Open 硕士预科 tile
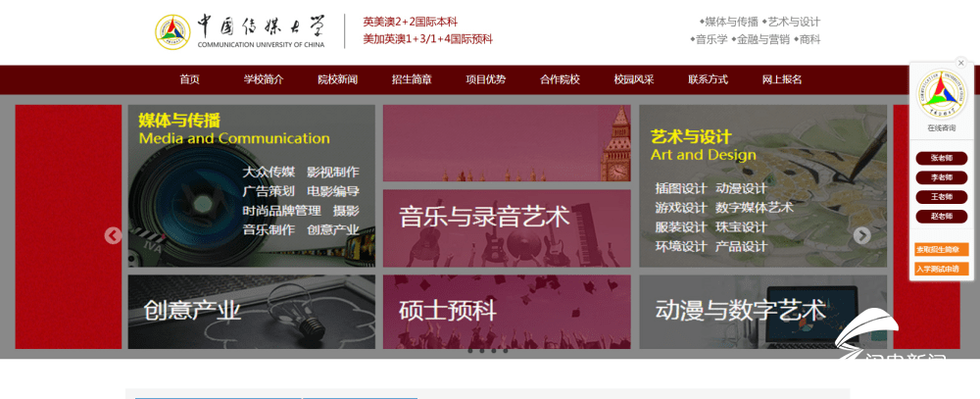Viewport: 980px width, 399px height. coord(507,312)
